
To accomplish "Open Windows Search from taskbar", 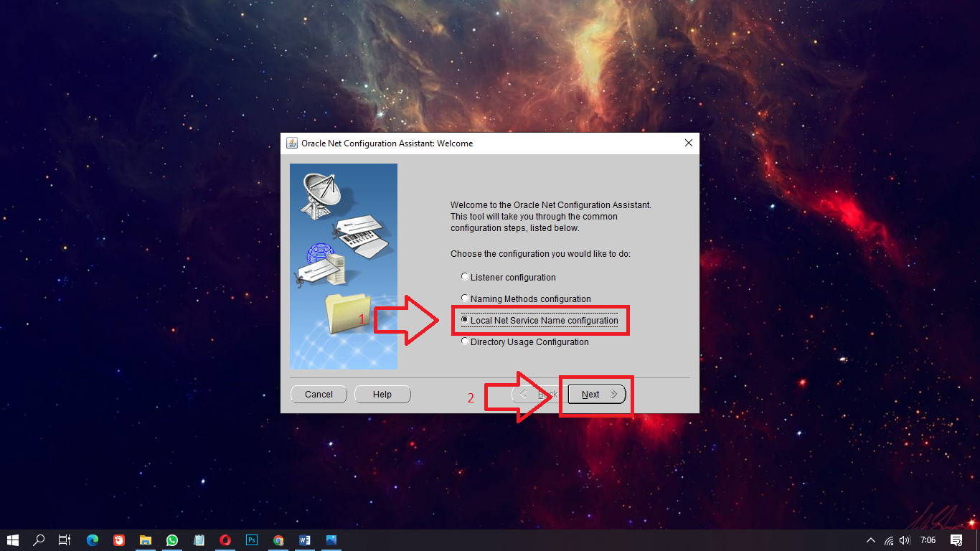I will point(39,540).
